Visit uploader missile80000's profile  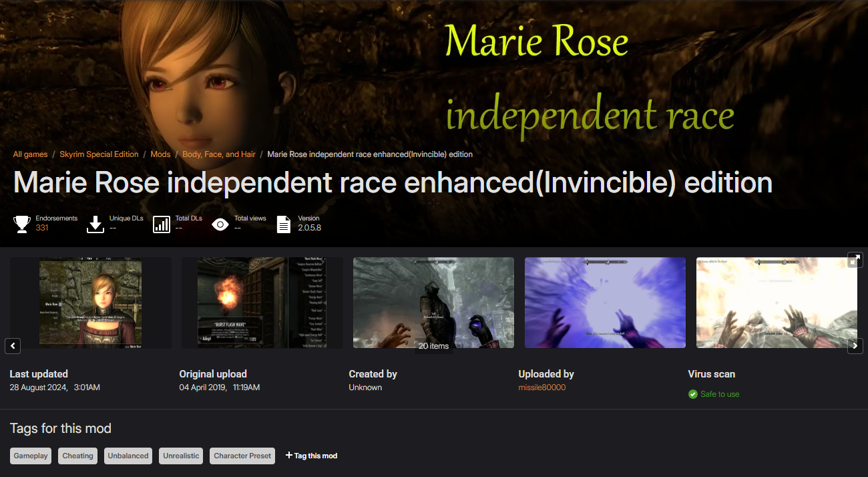click(542, 387)
